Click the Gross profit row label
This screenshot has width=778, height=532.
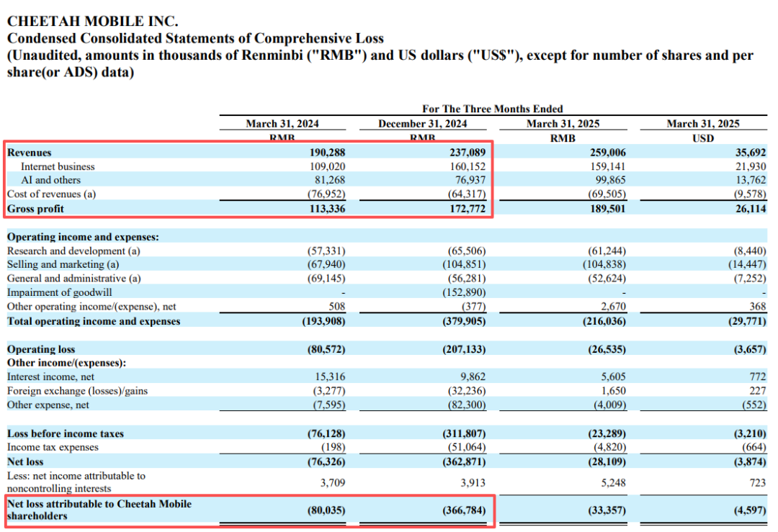pyautogui.click(x=35, y=209)
